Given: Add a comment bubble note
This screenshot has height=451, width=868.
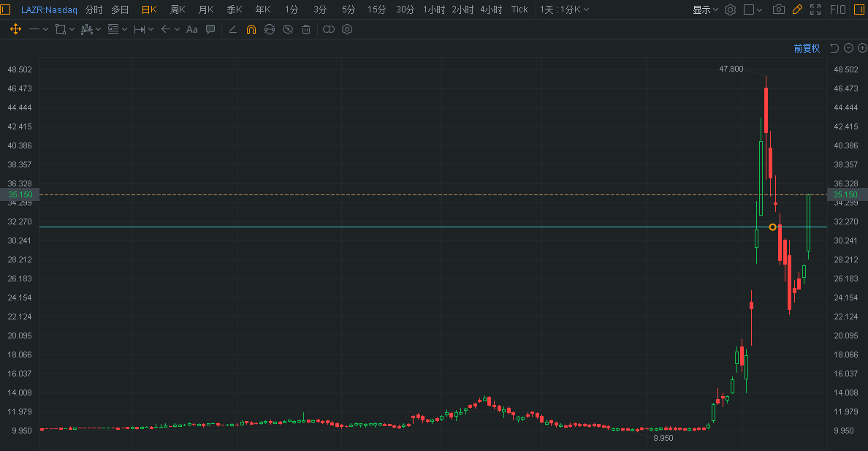Looking at the screenshot, I should coord(210,29).
